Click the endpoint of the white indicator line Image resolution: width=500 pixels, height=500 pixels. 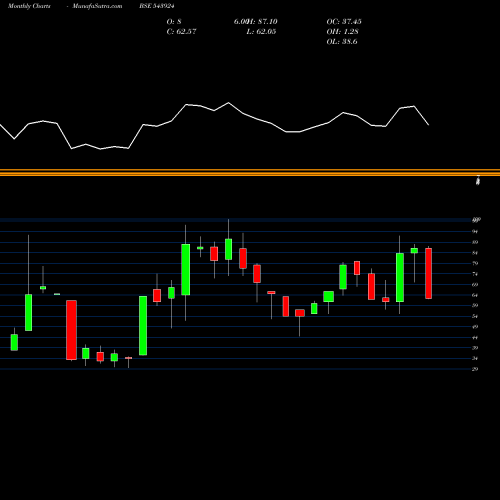coord(429,125)
